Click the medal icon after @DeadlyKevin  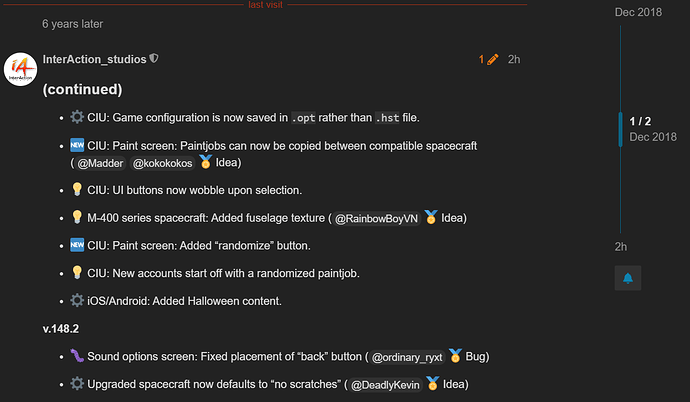(431, 383)
